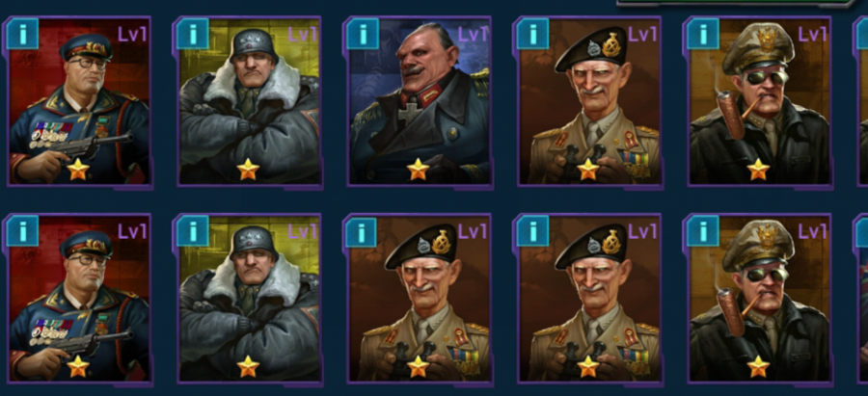
Task: Select top-row general with fur collar coat
Action: 249,102
